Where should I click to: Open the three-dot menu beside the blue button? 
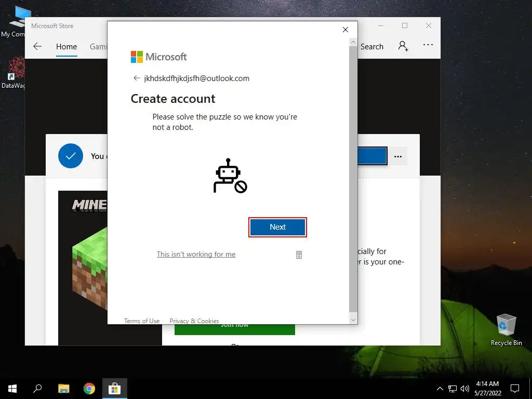coord(398,156)
